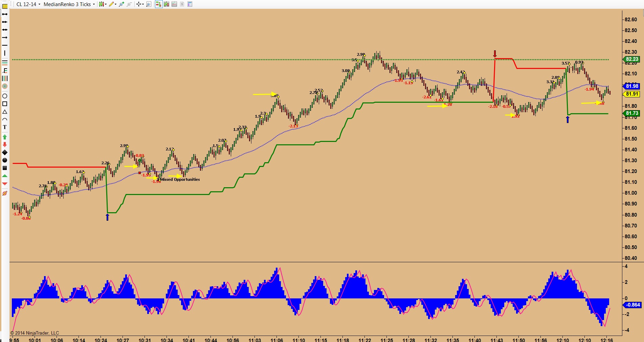Image resolution: width=644 pixels, height=342 pixels.
Task: Click the red sell signal down arrow
Action: point(495,54)
